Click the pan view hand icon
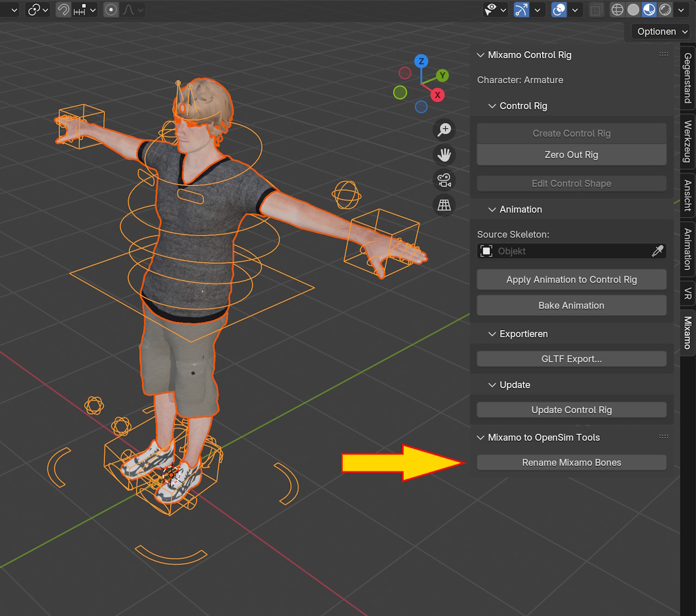Screen dimensions: 696x616 (444, 155)
